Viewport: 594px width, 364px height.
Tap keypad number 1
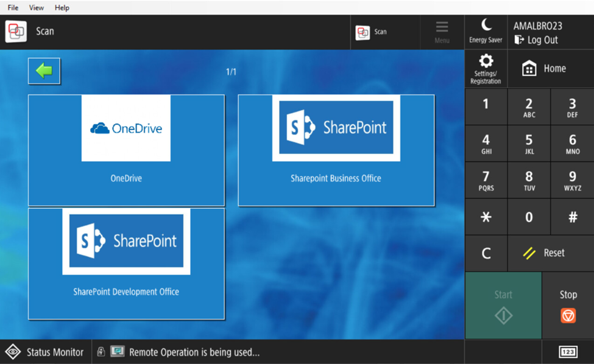click(x=486, y=107)
